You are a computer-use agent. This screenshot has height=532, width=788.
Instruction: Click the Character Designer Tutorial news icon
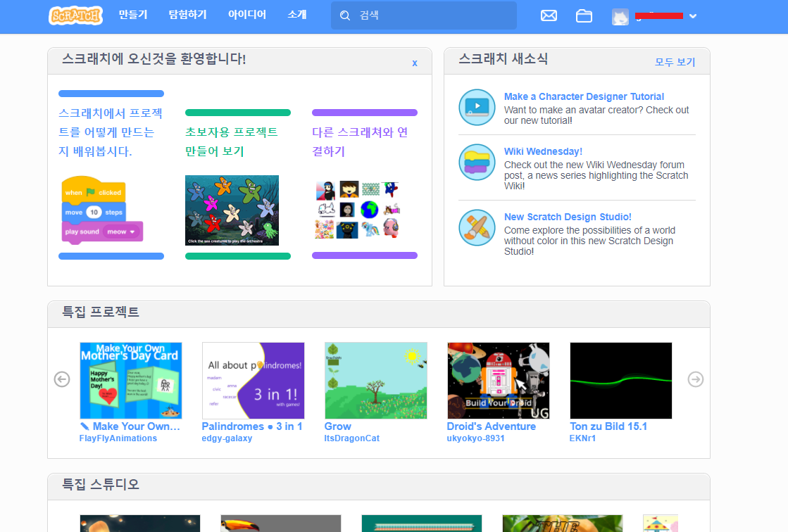tap(477, 107)
